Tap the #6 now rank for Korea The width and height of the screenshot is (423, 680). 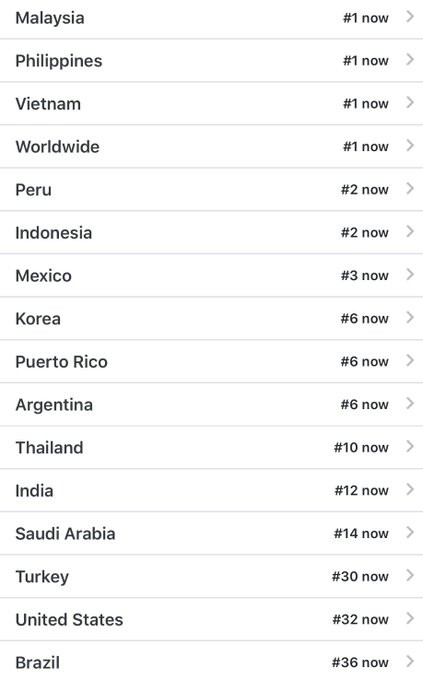pyautogui.click(x=364, y=318)
